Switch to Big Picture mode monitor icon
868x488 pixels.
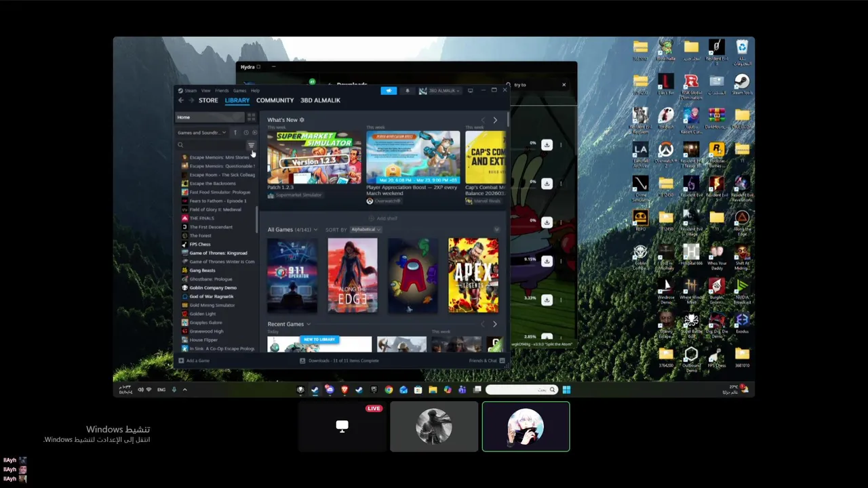[470, 91]
